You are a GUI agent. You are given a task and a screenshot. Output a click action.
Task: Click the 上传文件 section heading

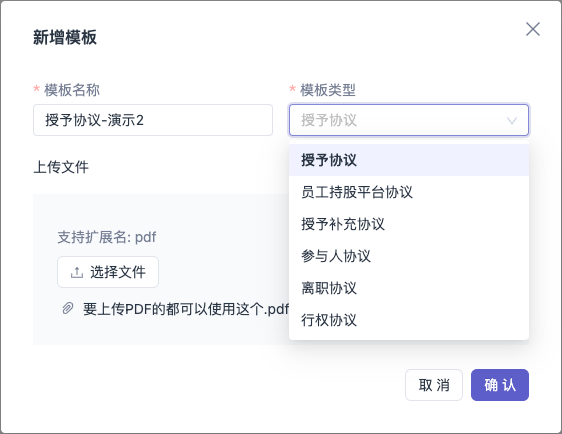(61, 167)
